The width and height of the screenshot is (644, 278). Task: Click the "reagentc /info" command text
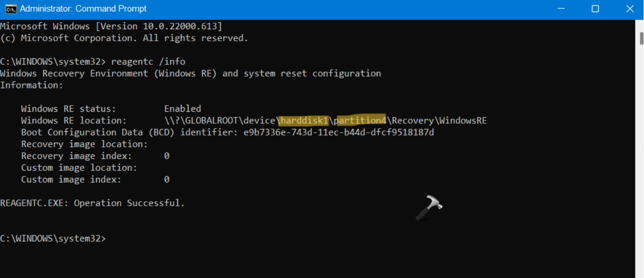[x=148, y=62]
